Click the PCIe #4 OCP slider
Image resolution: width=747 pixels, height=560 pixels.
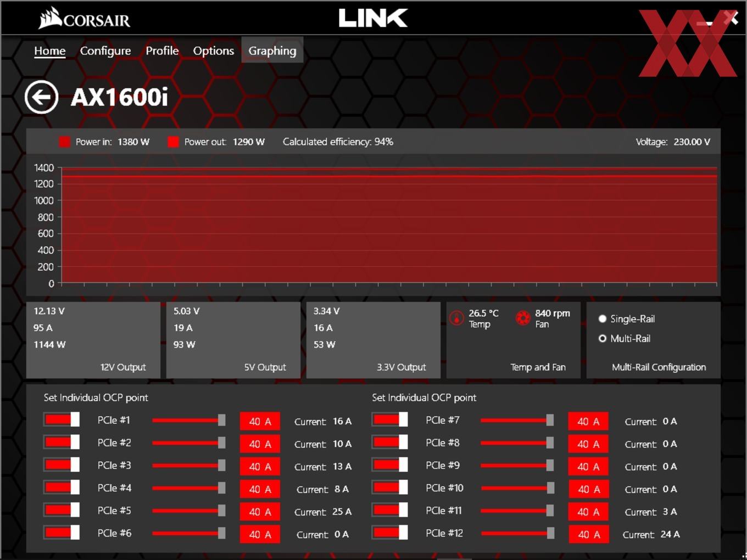(189, 488)
